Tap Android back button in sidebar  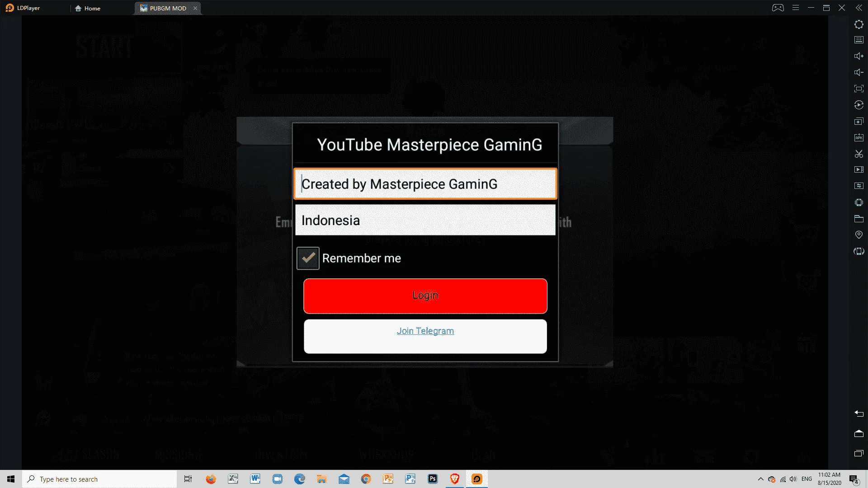(x=859, y=413)
